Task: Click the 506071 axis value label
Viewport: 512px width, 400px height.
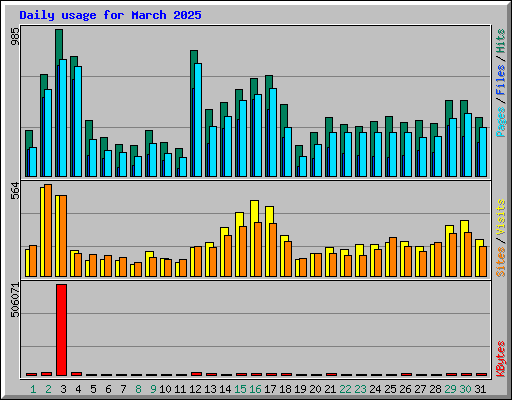Action: click(x=15, y=300)
